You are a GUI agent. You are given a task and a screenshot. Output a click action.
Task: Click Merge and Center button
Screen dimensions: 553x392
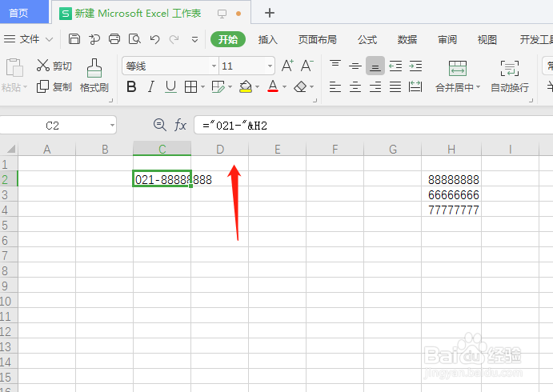(458, 76)
